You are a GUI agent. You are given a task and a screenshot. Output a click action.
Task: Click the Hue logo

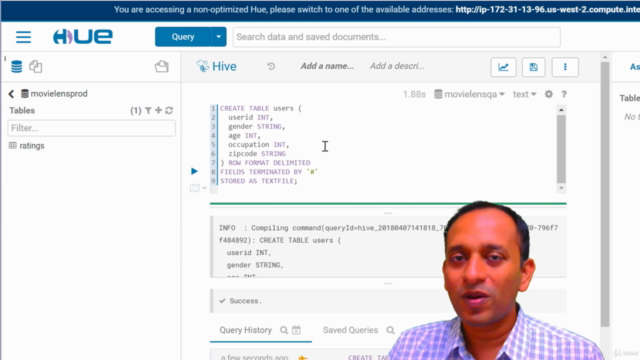tap(83, 37)
